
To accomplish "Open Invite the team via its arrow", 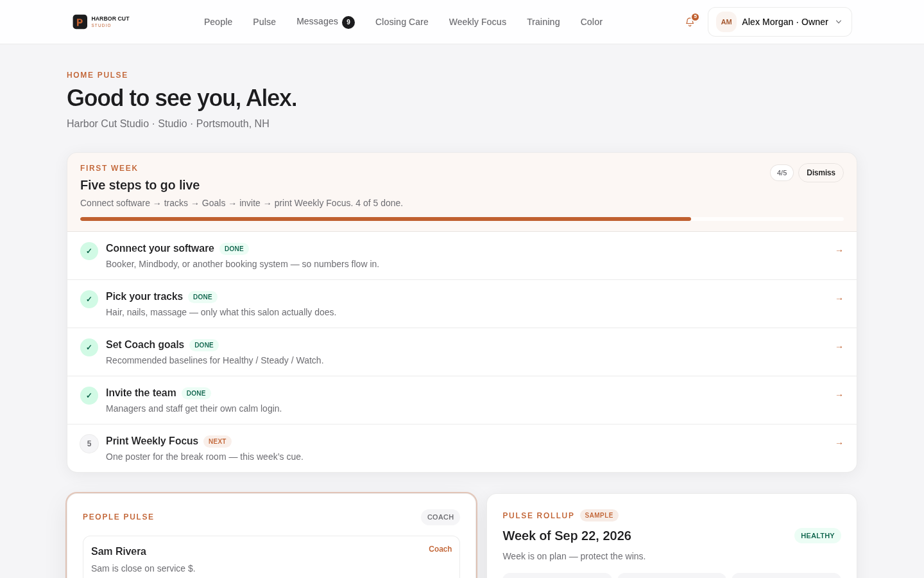I will pyautogui.click(x=839, y=395).
